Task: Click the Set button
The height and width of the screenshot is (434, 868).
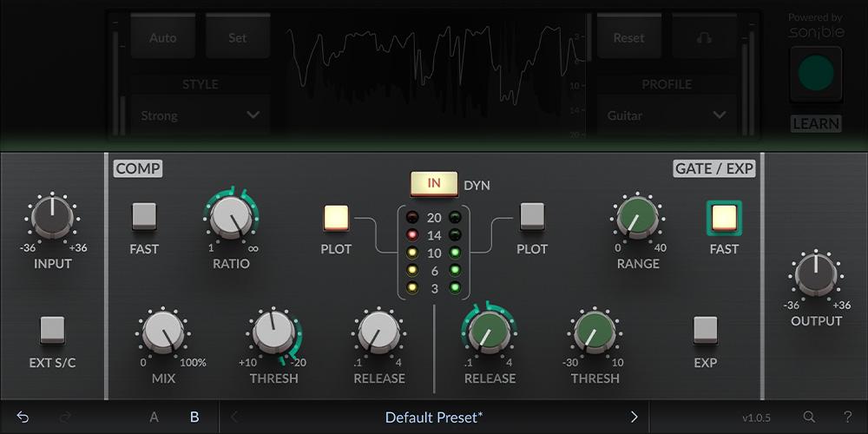Action: coord(238,37)
